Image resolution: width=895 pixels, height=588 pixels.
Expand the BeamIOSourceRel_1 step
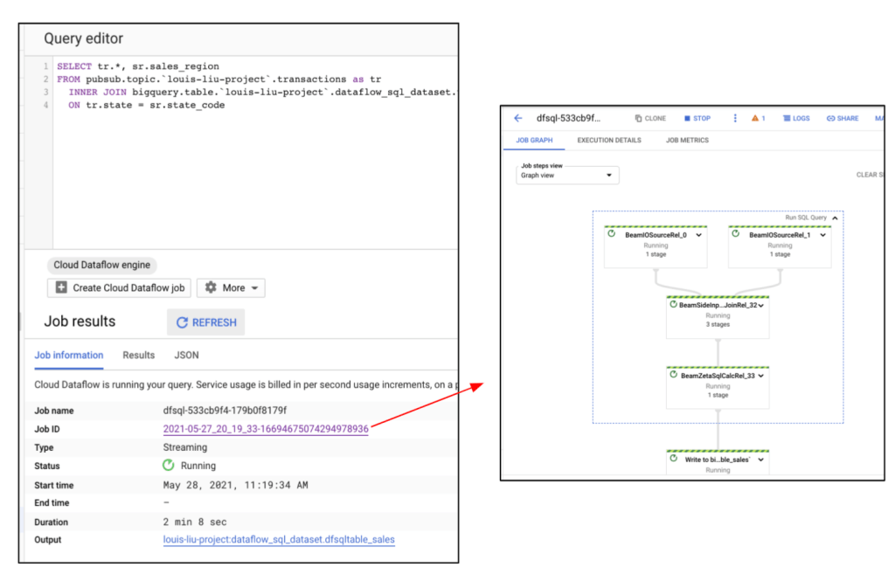coord(822,234)
